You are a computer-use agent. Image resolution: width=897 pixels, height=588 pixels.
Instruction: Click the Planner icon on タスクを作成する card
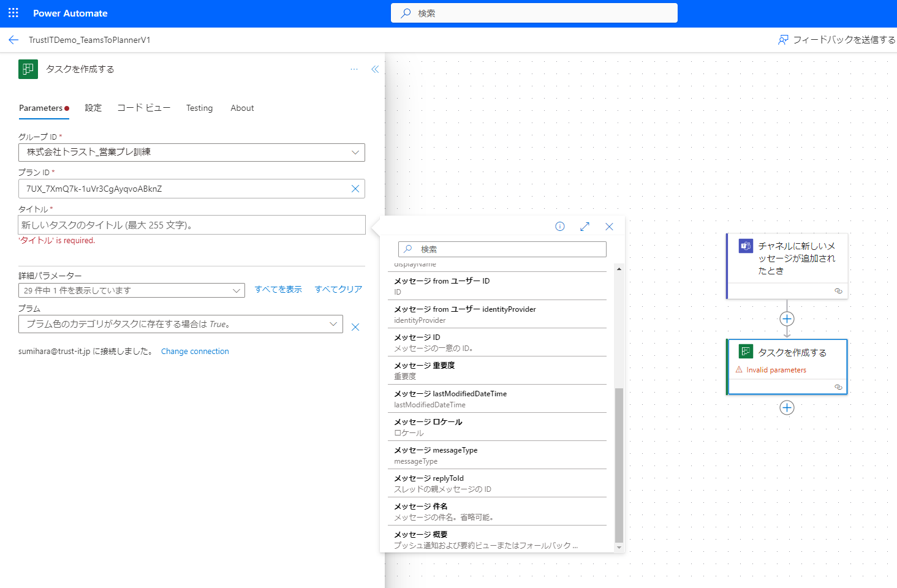pos(746,352)
